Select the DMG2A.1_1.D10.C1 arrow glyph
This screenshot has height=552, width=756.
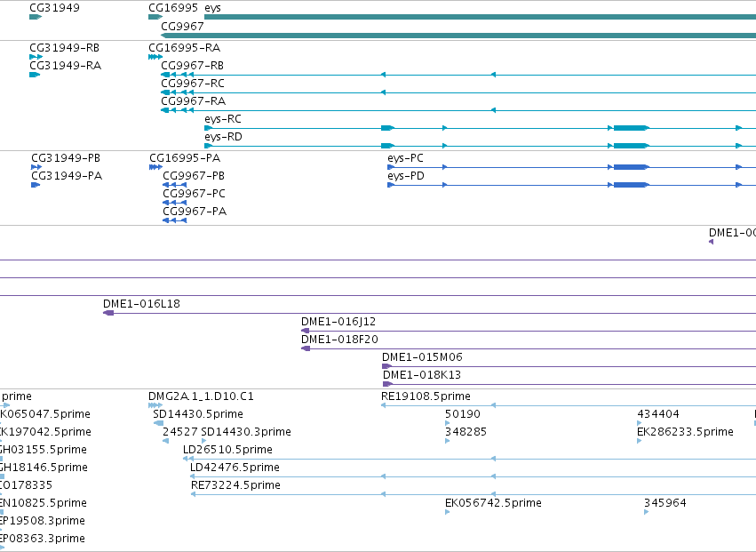coord(155,405)
